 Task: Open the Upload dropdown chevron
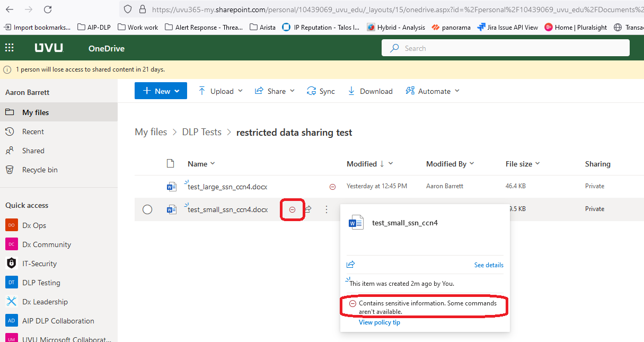click(241, 91)
